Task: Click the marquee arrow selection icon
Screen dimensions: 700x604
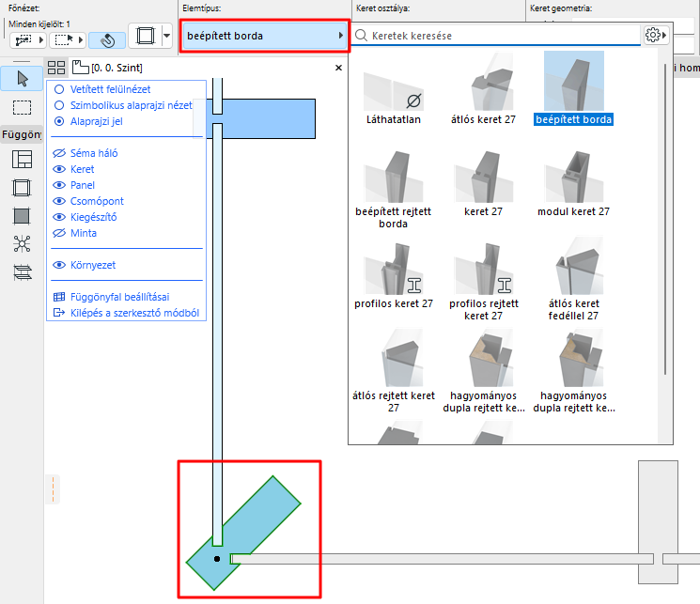Action: (x=64, y=40)
